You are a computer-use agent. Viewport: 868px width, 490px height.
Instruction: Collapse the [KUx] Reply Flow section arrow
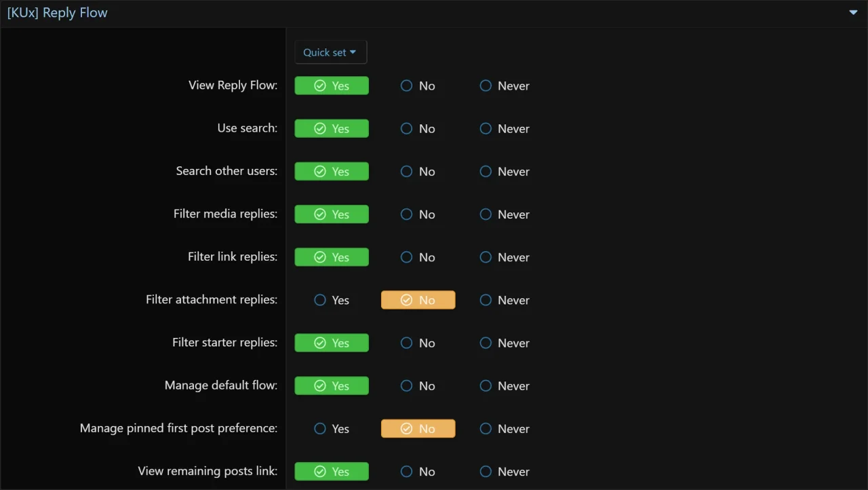click(x=853, y=13)
